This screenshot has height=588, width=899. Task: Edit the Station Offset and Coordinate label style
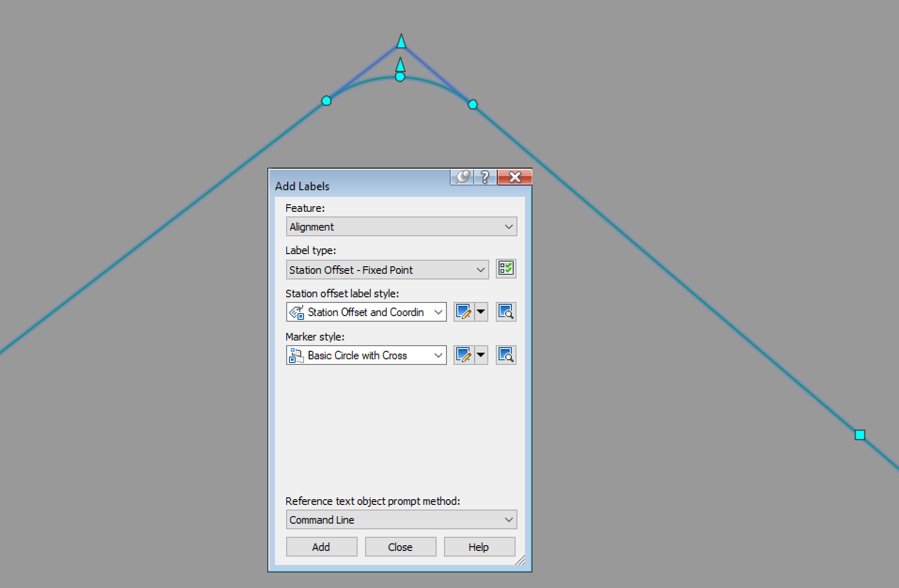(464, 311)
